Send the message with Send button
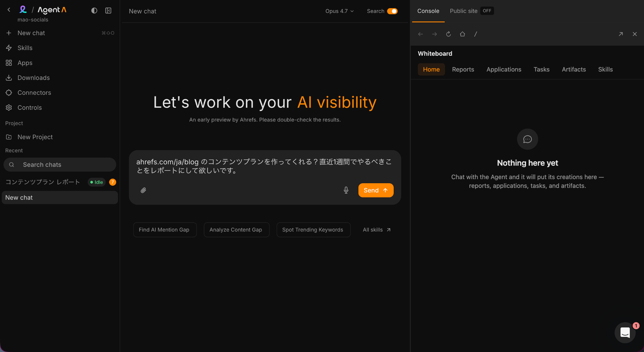 tap(376, 190)
